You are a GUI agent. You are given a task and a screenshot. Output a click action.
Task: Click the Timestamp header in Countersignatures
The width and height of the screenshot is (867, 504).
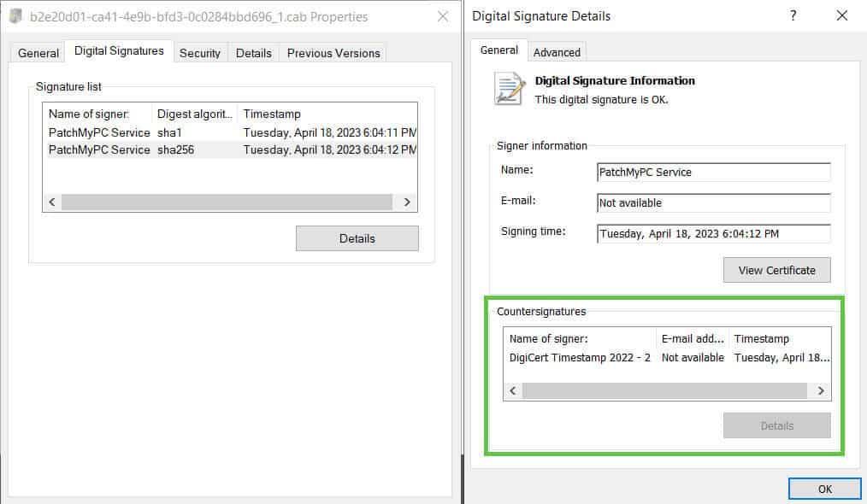[x=780, y=339]
